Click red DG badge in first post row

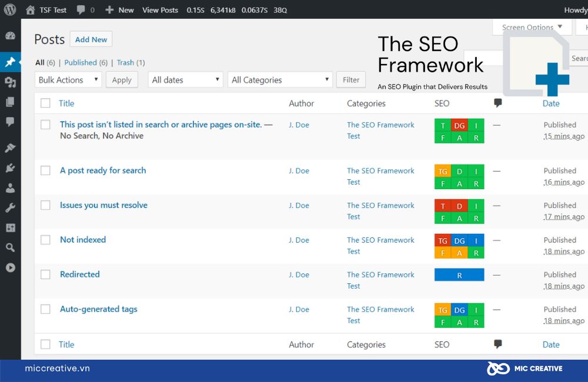coord(459,125)
